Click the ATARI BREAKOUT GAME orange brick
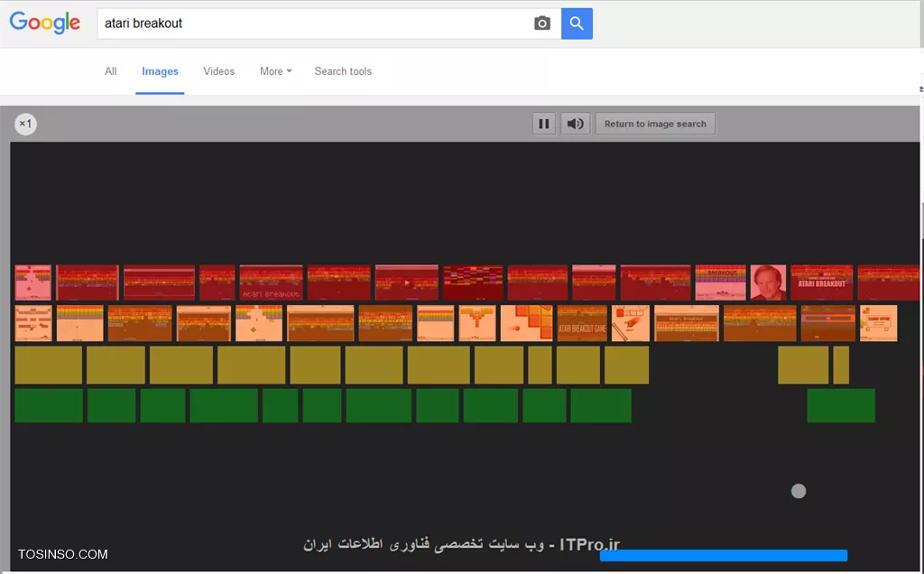924x574 pixels. [582, 323]
